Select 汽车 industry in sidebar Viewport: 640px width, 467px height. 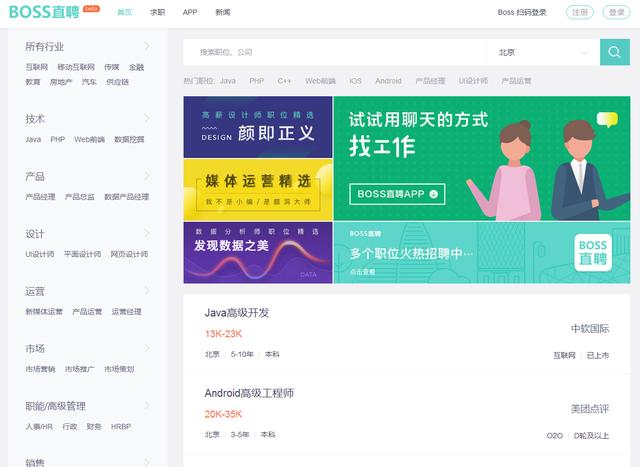tap(89, 82)
